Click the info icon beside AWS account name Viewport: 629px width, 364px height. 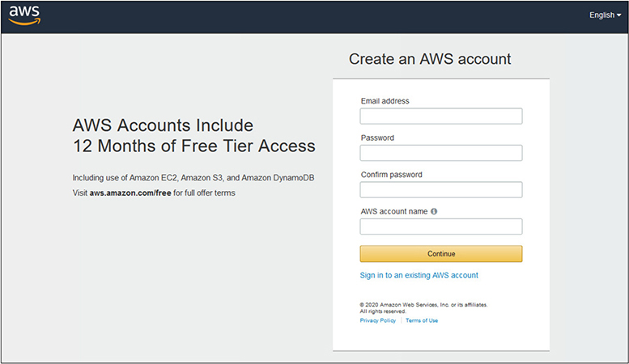(x=434, y=211)
